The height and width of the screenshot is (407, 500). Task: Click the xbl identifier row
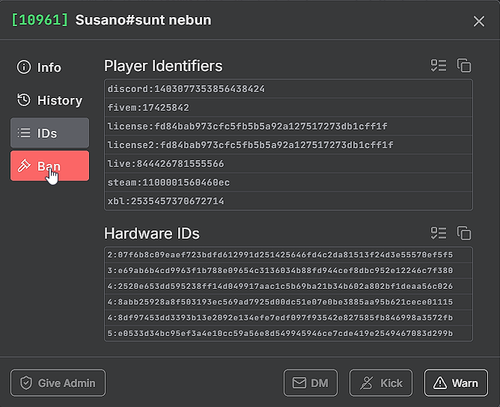click(x=288, y=201)
